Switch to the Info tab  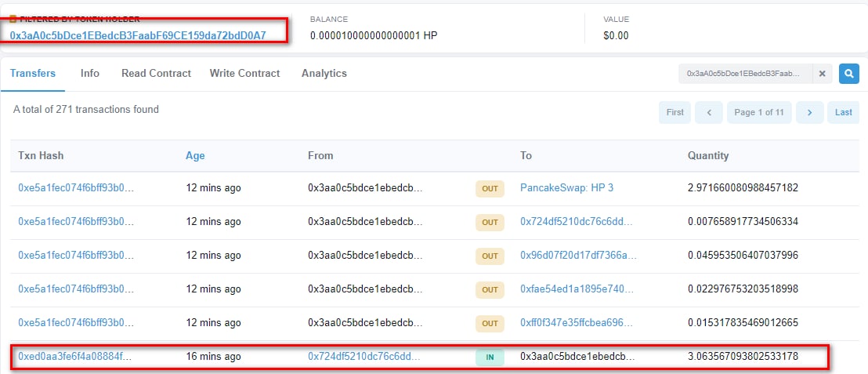pyautogui.click(x=89, y=73)
